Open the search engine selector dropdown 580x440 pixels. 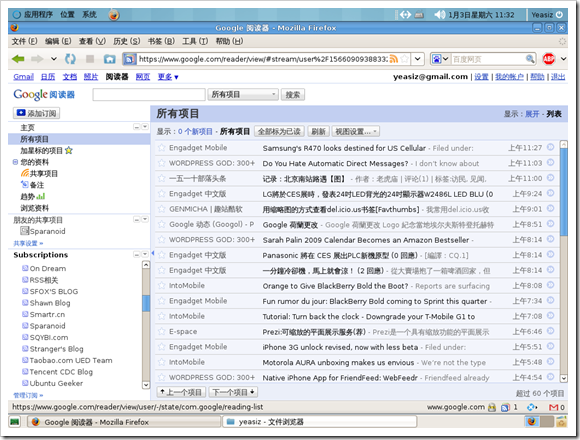pos(440,59)
